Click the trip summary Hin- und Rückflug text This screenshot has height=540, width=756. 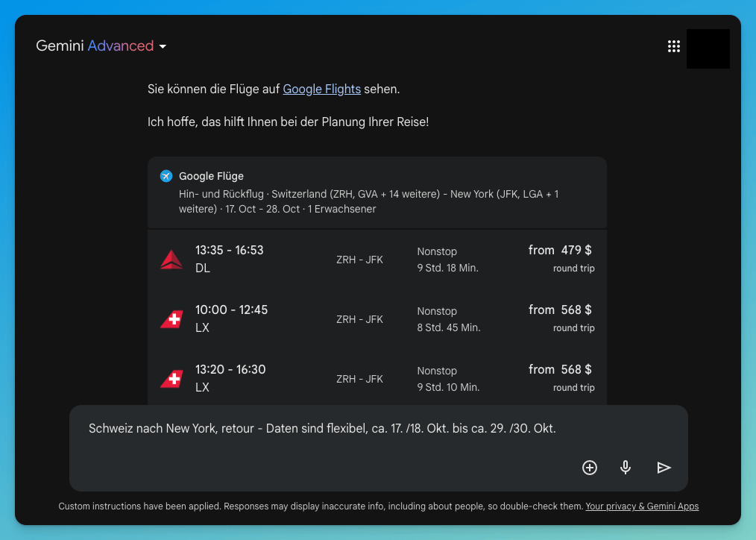(368, 201)
